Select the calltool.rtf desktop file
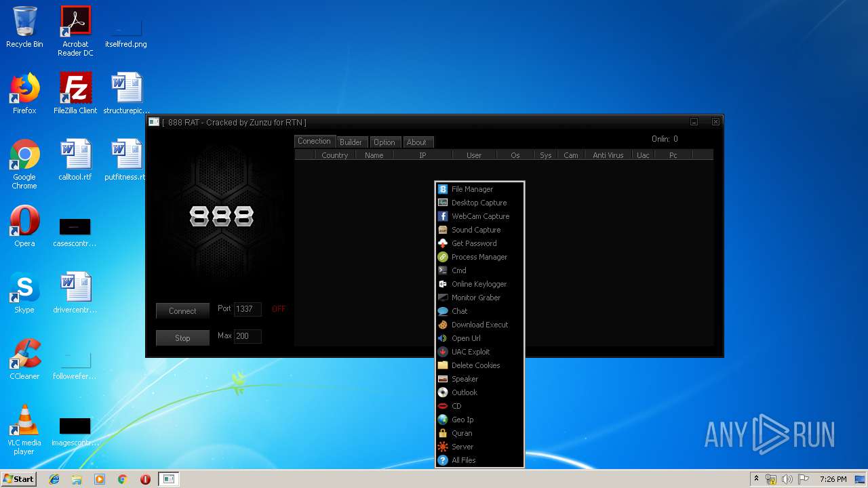The width and height of the screenshot is (868, 488). 75,160
